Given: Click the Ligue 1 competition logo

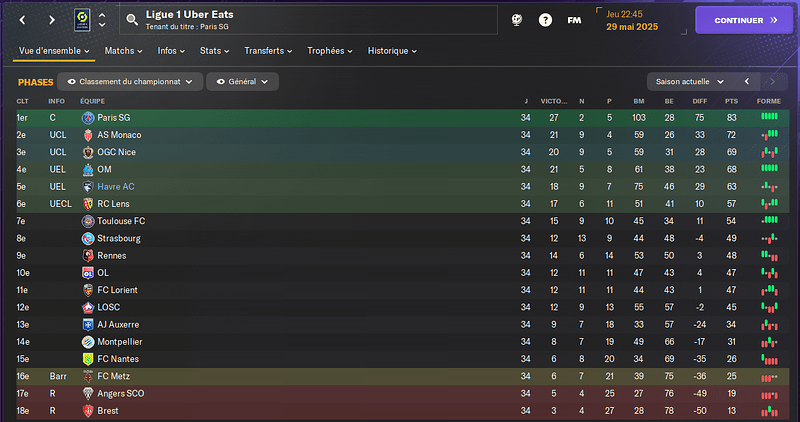Looking at the screenshot, I should pos(82,20).
